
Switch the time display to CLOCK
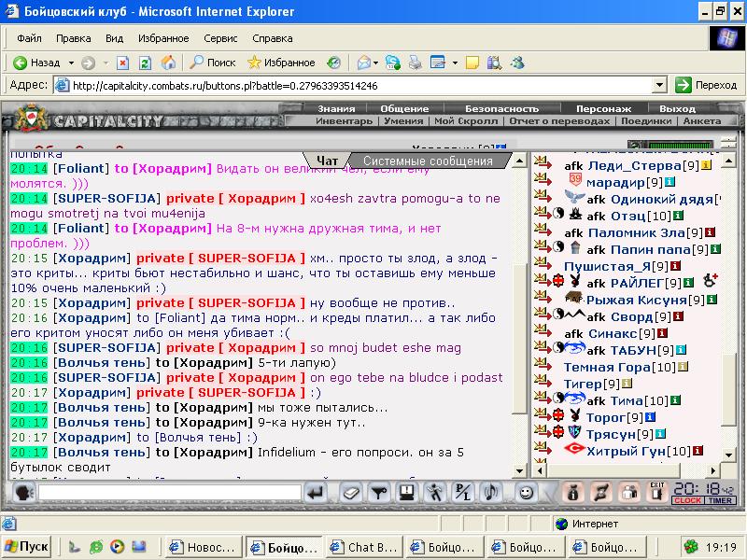pos(687,500)
